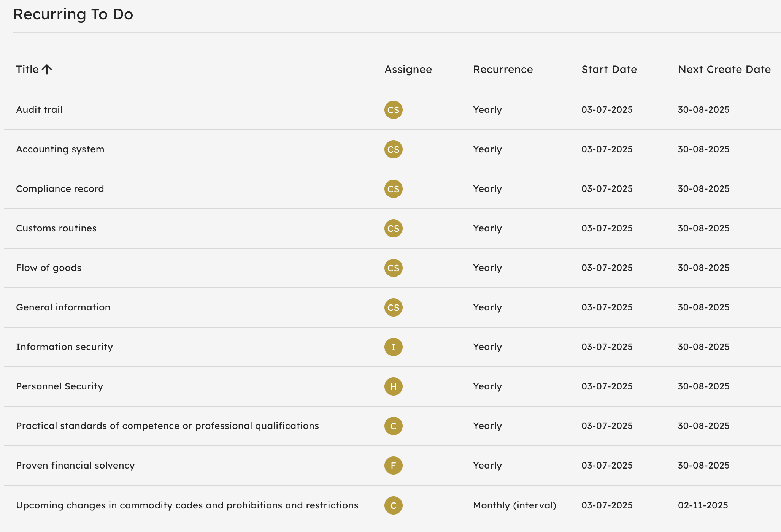The image size is (781, 532).
Task: Open General information recurring task
Action: (63, 307)
